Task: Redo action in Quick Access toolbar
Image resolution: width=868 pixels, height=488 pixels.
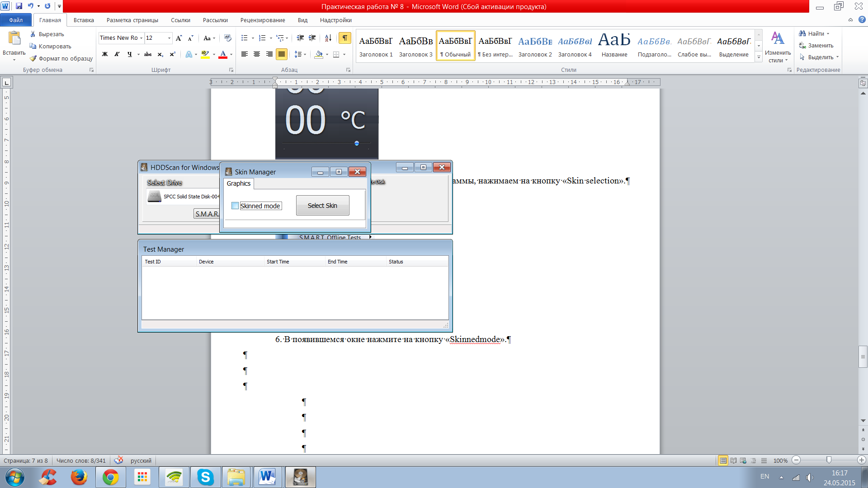Action: (x=47, y=6)
